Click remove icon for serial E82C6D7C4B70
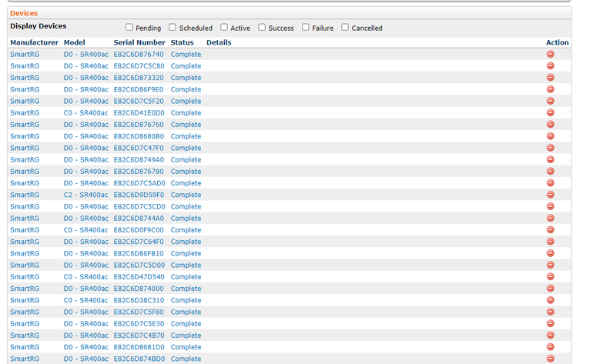Viewport: 600px width, 364px height. tap(550, 335)
